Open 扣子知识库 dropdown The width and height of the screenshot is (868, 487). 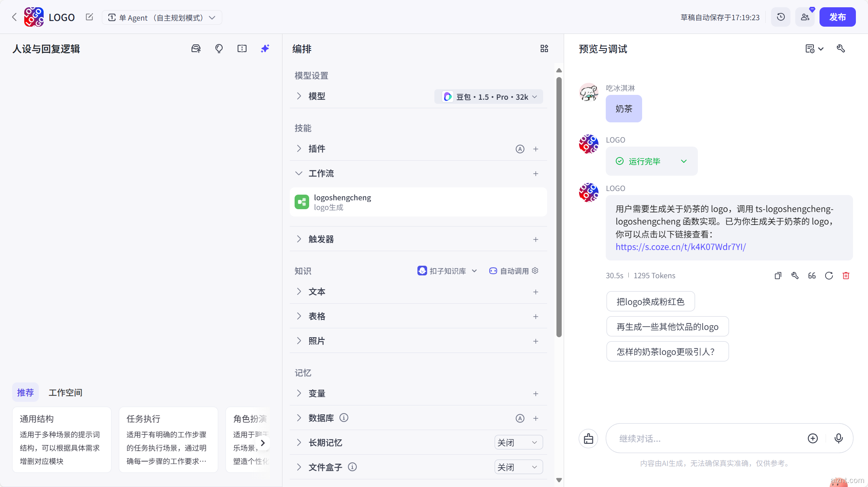pyautogui.click(x=447, y=271)
